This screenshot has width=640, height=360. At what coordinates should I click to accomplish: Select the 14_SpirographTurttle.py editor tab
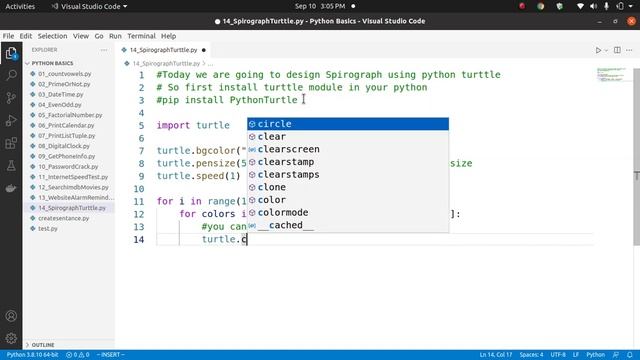(163, 50)
